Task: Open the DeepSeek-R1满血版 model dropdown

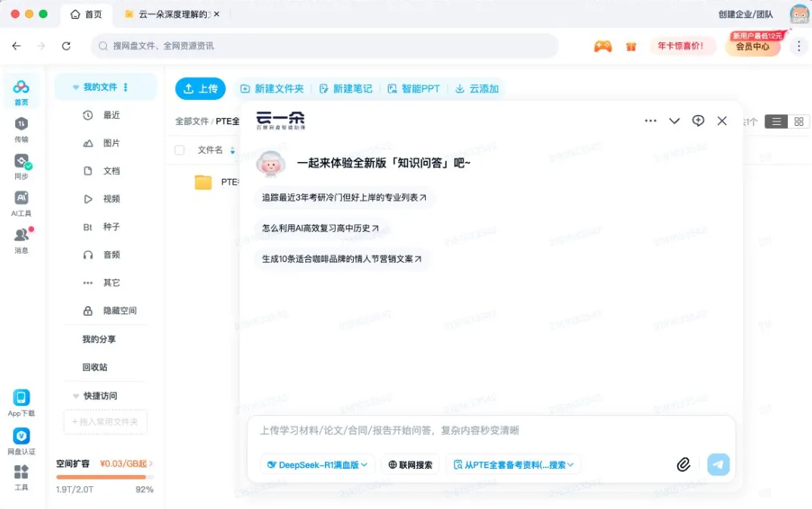Action: pyautogui.click(x=317, y=464)
